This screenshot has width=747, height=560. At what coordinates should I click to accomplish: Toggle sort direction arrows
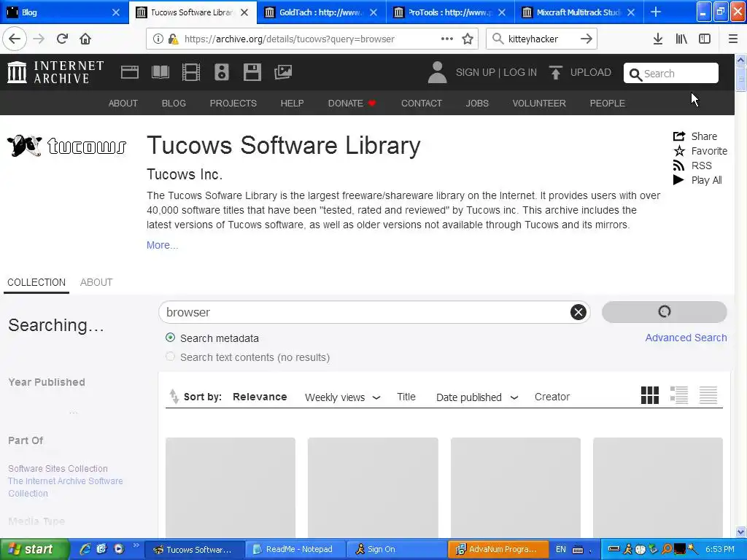click(x=174, y=396)
